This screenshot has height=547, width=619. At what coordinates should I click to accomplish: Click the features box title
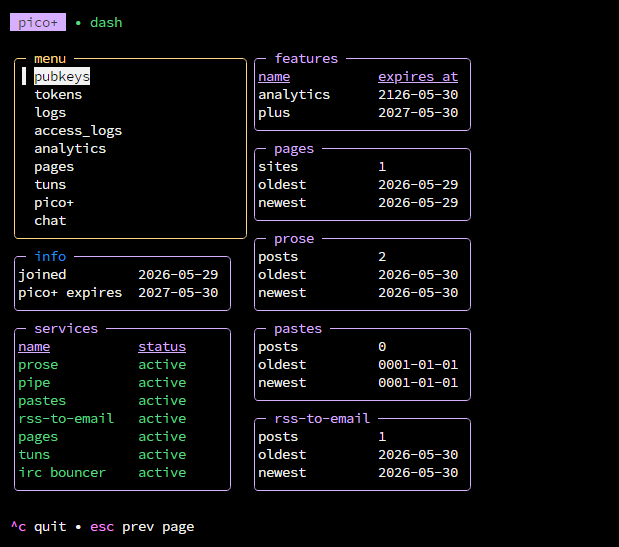[x=306, y=58]
